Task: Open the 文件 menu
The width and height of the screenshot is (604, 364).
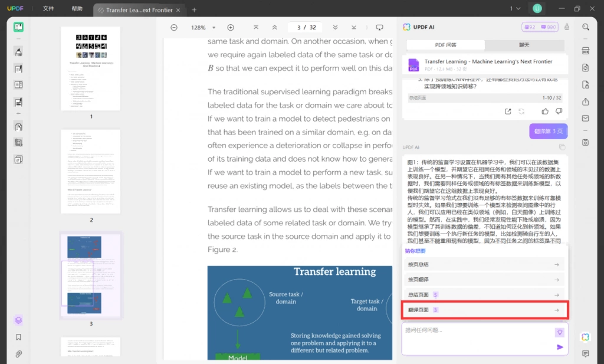Action: 48,8
